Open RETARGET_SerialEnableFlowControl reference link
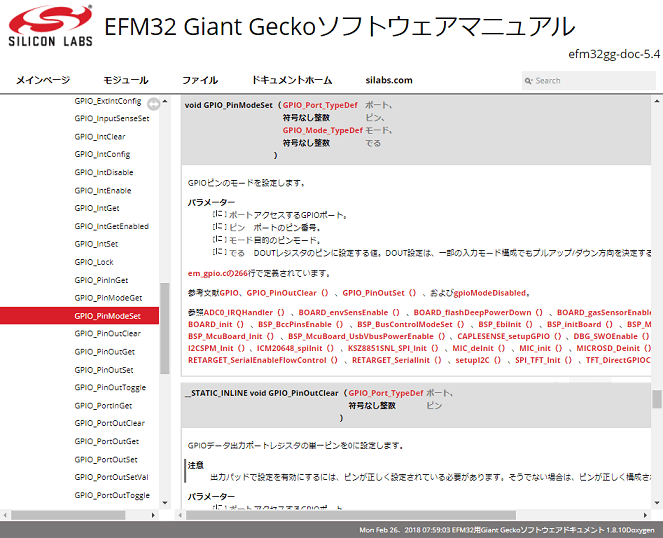This screenshot has width=663, height=538. (263, 360)
